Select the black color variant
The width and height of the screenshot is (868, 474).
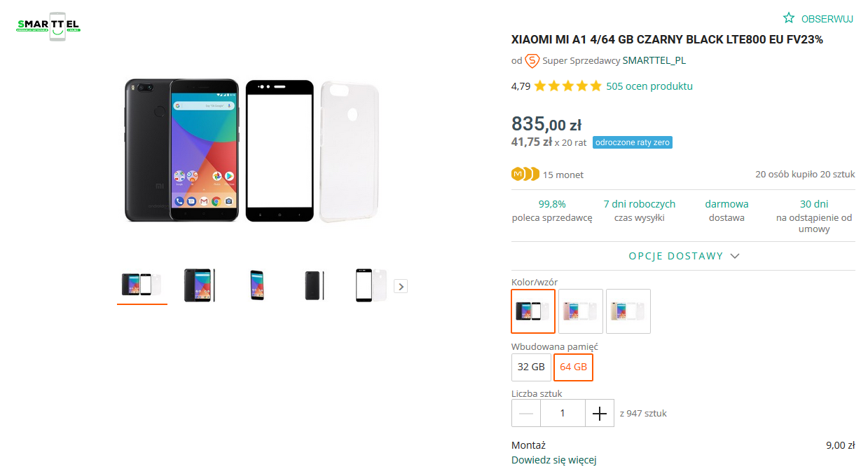(533, 311)
